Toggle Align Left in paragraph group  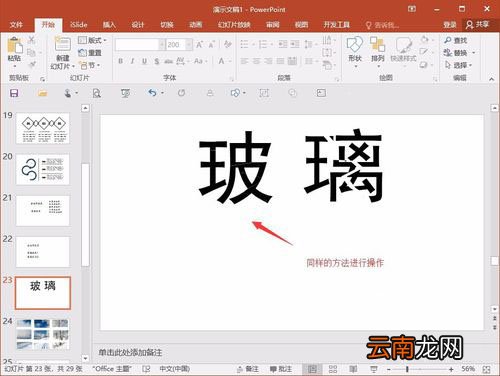coord(245,61)
